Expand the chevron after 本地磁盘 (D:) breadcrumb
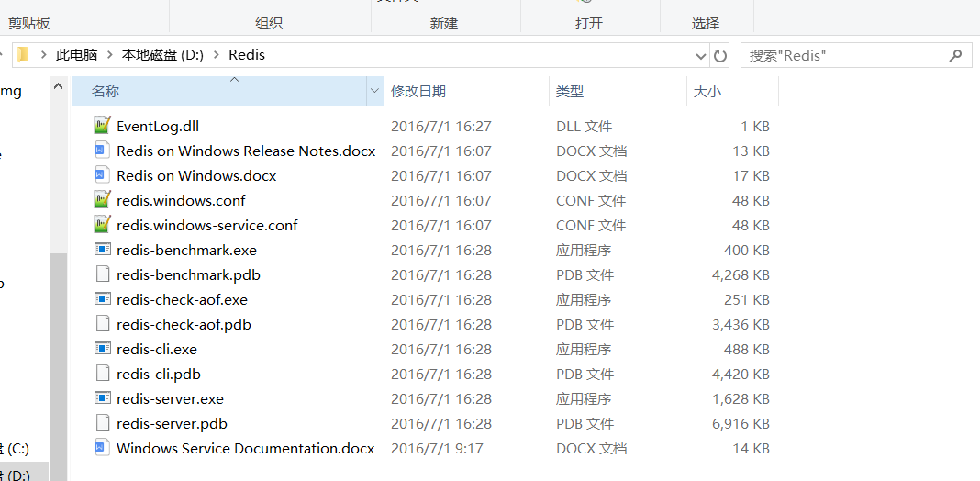Viewport: 980px width, 481px height. point(217,55)
